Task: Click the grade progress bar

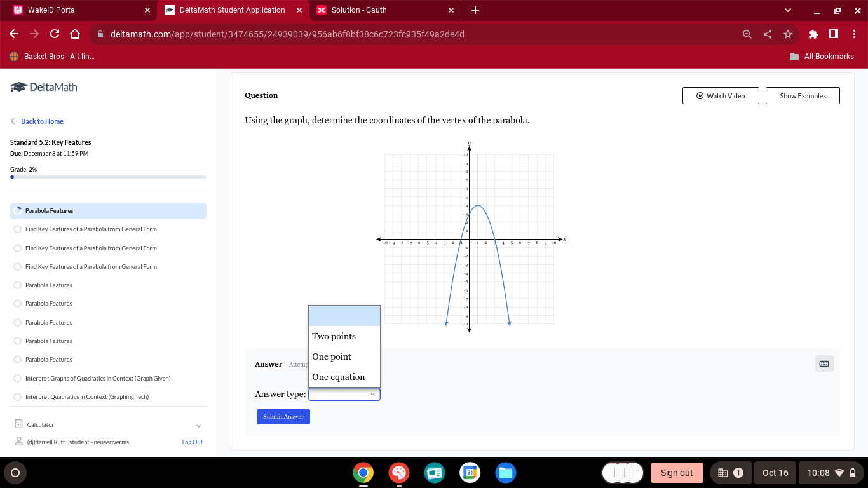Action: click(108, 177)
